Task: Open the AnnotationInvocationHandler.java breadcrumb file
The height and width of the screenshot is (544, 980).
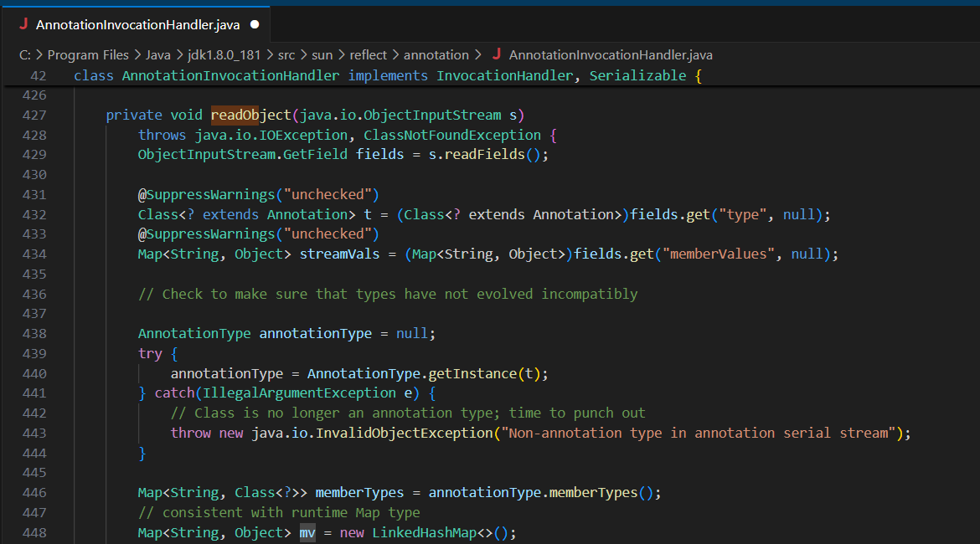Action: [611, 55]
